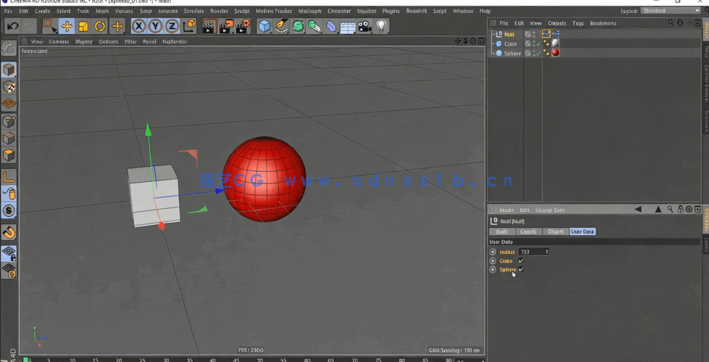Click the Sphere's red material tag

point(555,53)
